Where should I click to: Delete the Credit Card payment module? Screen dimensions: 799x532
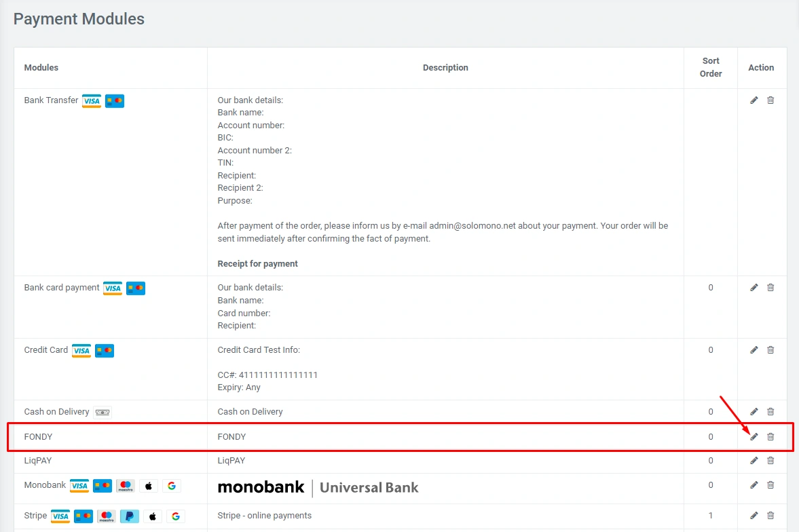[x=770, y=350]
